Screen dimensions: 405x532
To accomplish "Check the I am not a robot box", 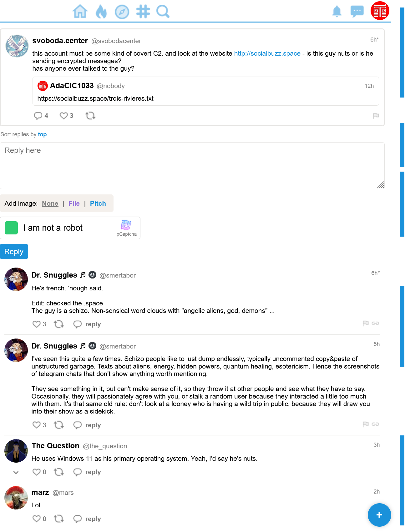I will pyautogui.click(x=11, y=228).
